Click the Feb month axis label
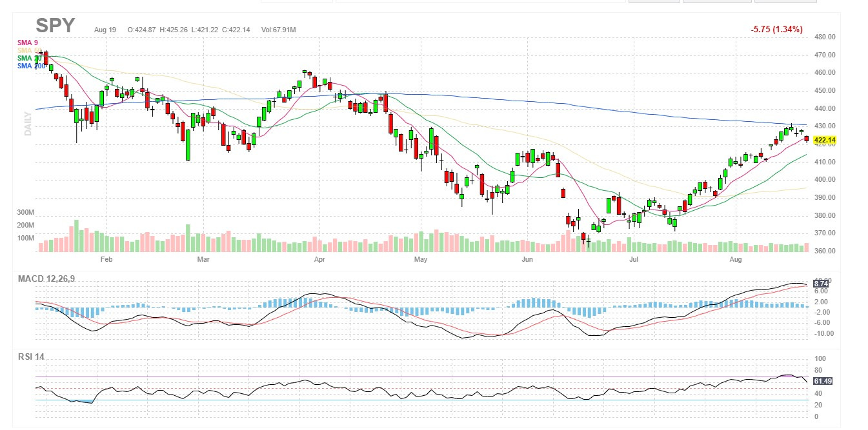 [x=106, y=260]
